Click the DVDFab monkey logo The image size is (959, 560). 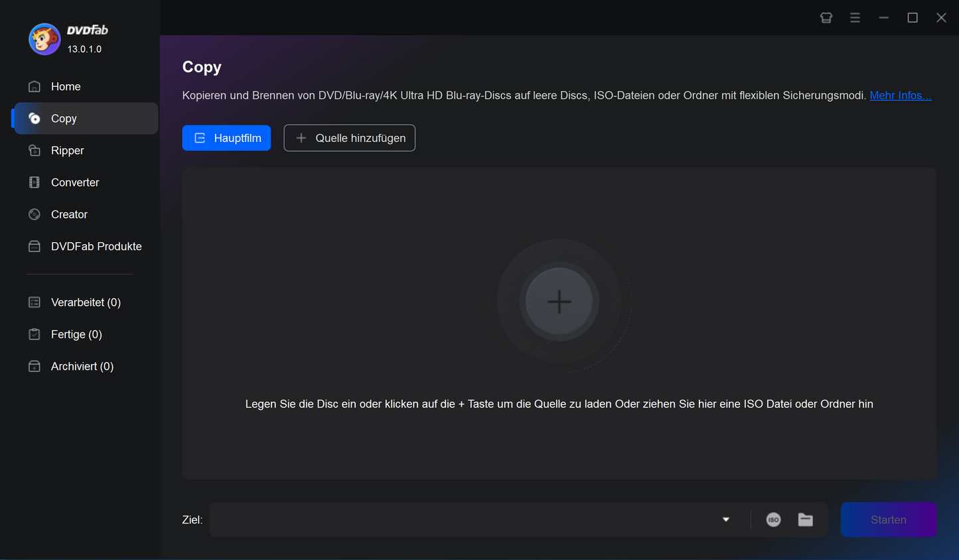click(x=44, y=39)
